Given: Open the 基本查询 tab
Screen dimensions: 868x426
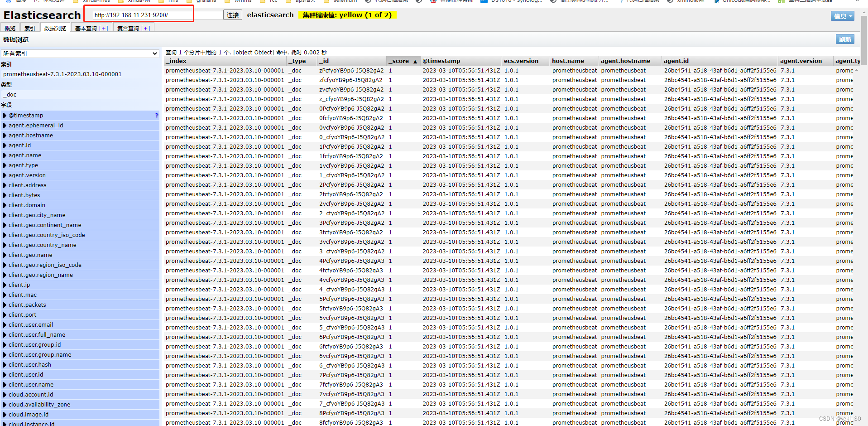Looking at the screenshot, I should pos(86,28).
